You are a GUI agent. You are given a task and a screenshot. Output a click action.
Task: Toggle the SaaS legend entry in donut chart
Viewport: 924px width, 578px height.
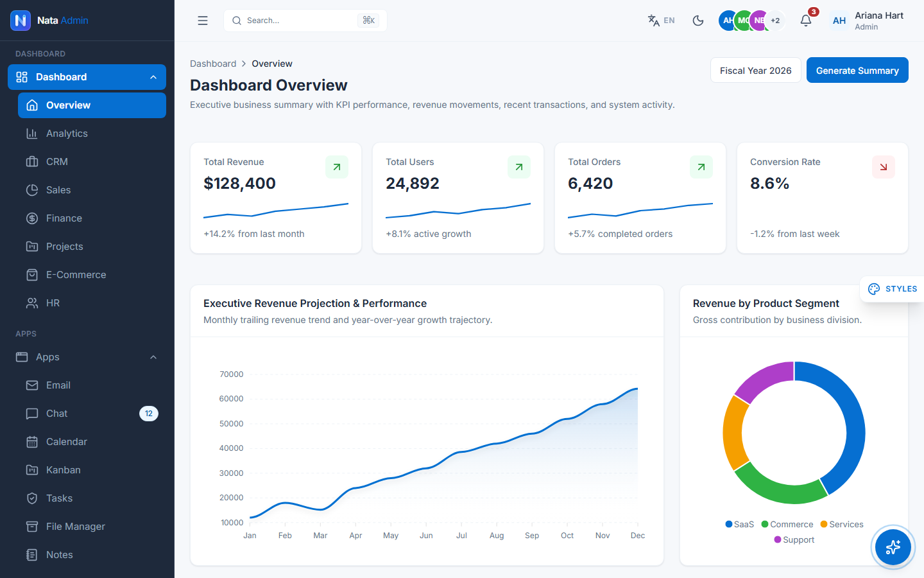click(740, 525)
